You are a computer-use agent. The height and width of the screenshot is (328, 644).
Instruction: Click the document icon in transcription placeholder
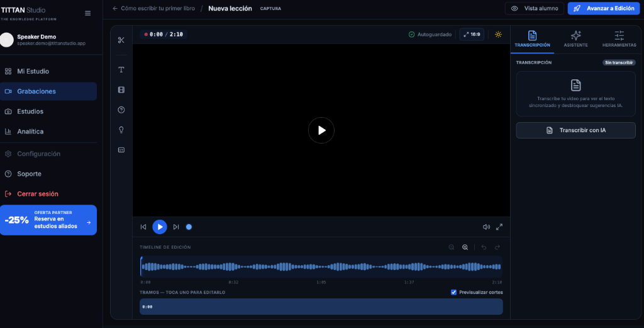click(576, 85)
